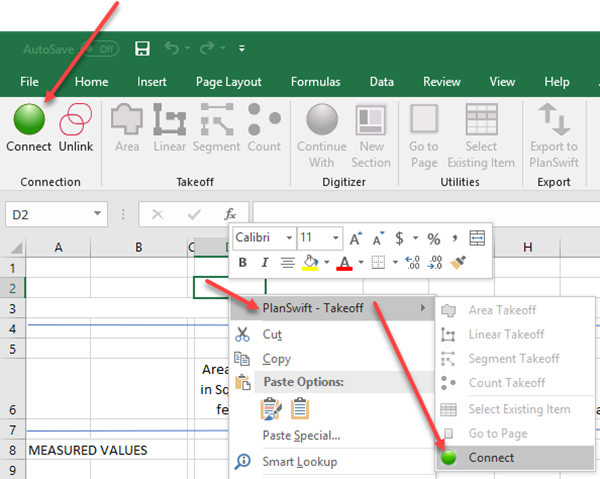
Task: Select the Count takeoff tool in ribbon
Action: click(x=264, y=128)
